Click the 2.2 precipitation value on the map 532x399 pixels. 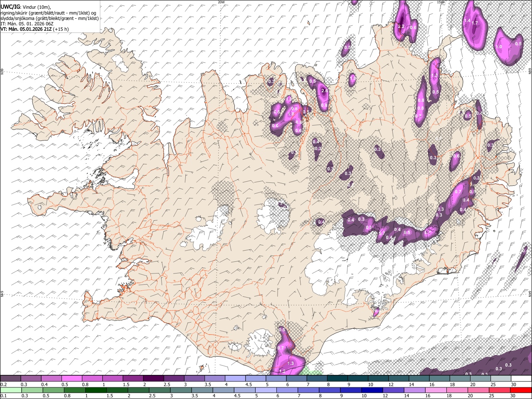coord(401,26)
